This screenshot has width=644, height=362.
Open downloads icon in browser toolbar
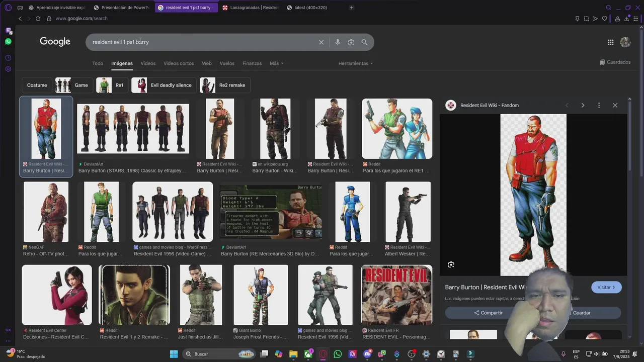[x=627, y=19]
